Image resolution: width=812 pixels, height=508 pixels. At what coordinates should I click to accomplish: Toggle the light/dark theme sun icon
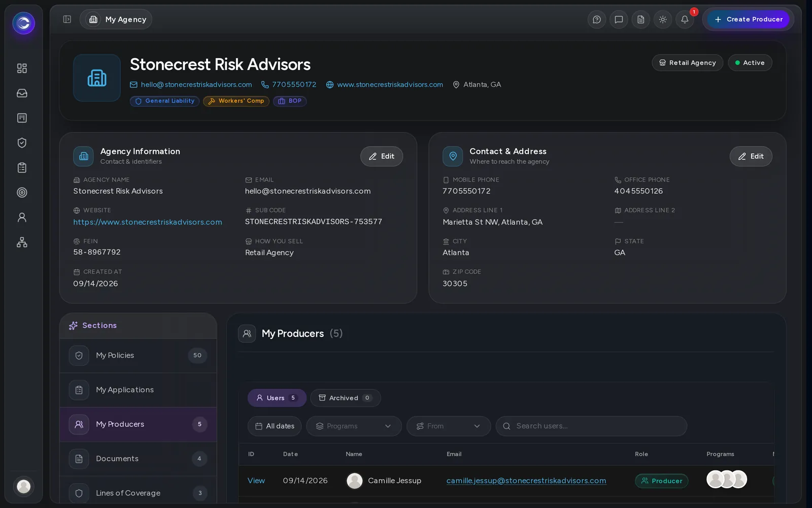coord(663,19)
